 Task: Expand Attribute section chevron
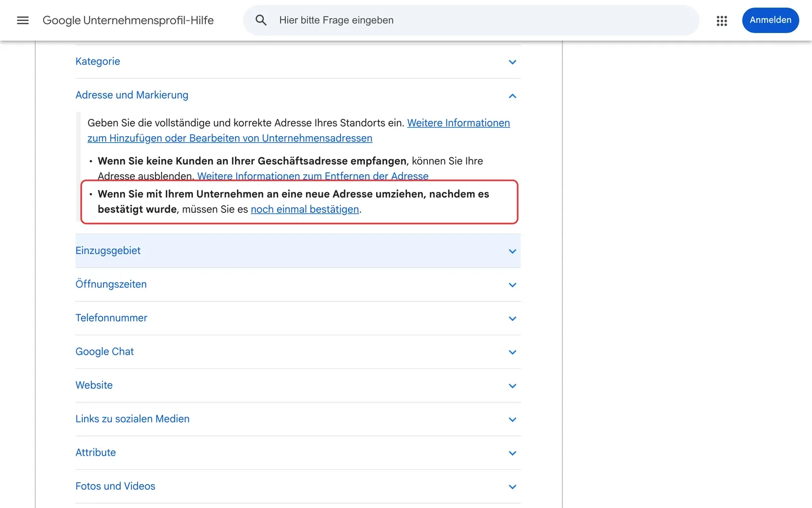(x=513, y=453)
